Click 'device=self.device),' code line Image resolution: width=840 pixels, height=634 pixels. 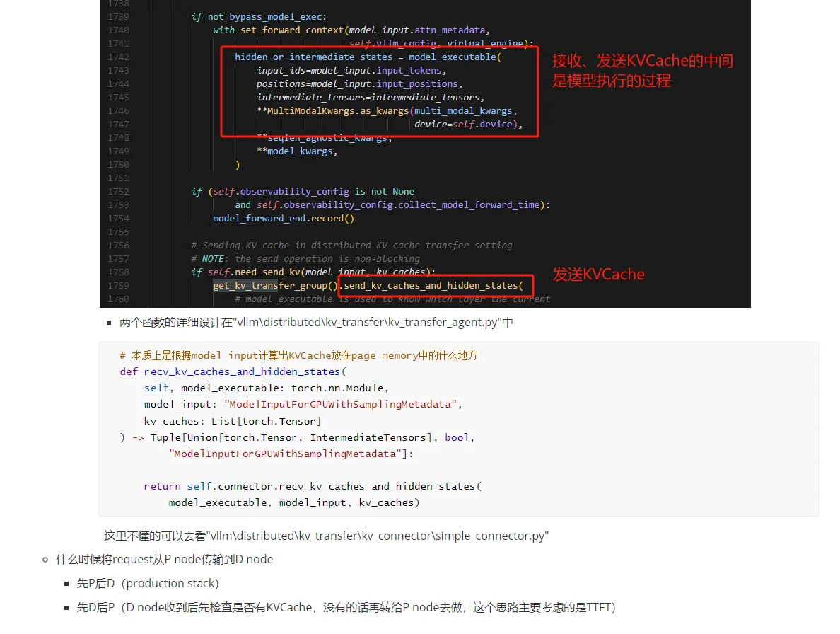pyautogui.click(x=468, y=124)
